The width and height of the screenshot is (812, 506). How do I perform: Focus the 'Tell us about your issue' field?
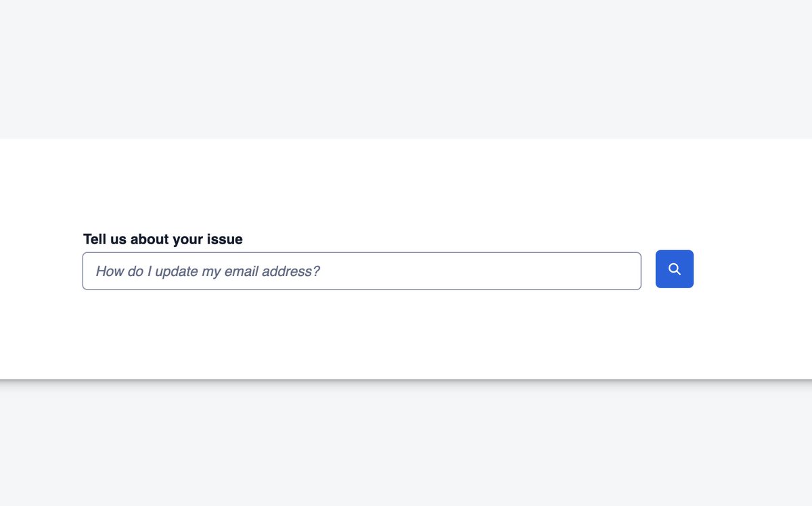tap(361, 271)
